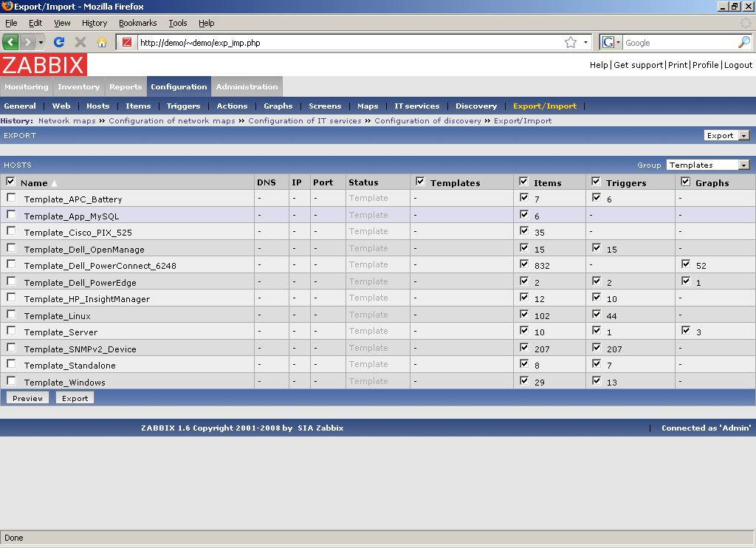Click the Export/Import submenu link
This screenshot has width=756, height=548.
(x=545, y=106)
